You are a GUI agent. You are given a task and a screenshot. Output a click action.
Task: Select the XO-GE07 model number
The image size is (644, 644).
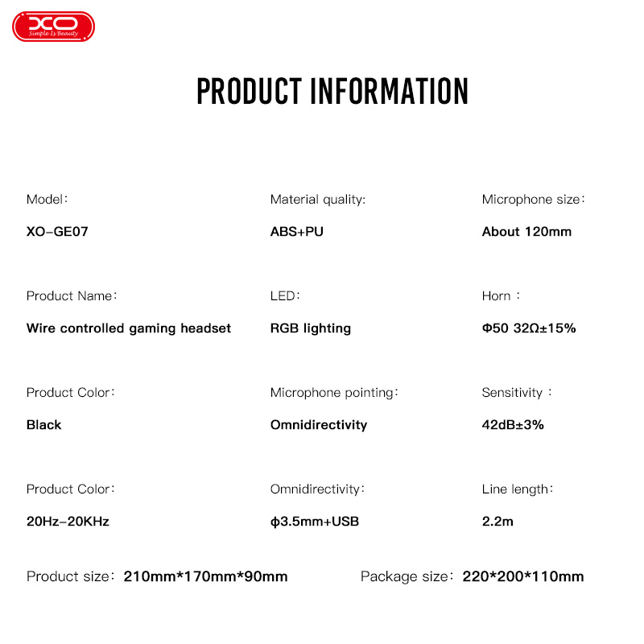[57, 232]
